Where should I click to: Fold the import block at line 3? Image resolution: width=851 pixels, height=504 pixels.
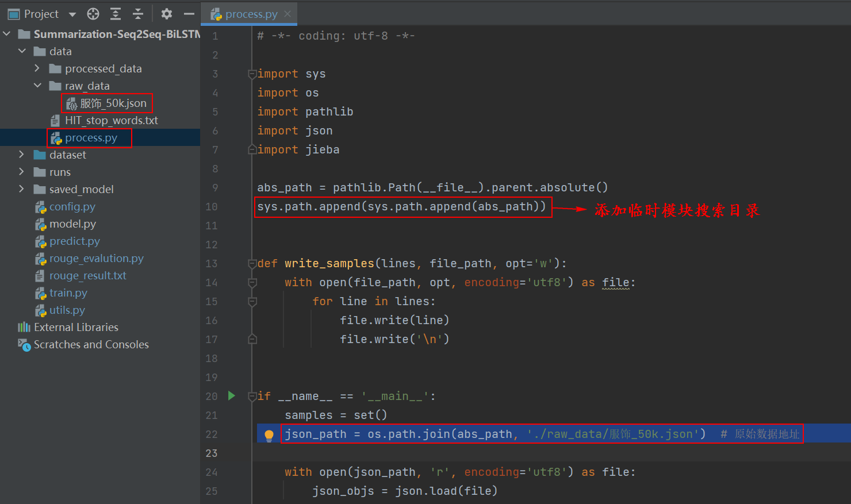pyautogui.click(x=252, y=74)
